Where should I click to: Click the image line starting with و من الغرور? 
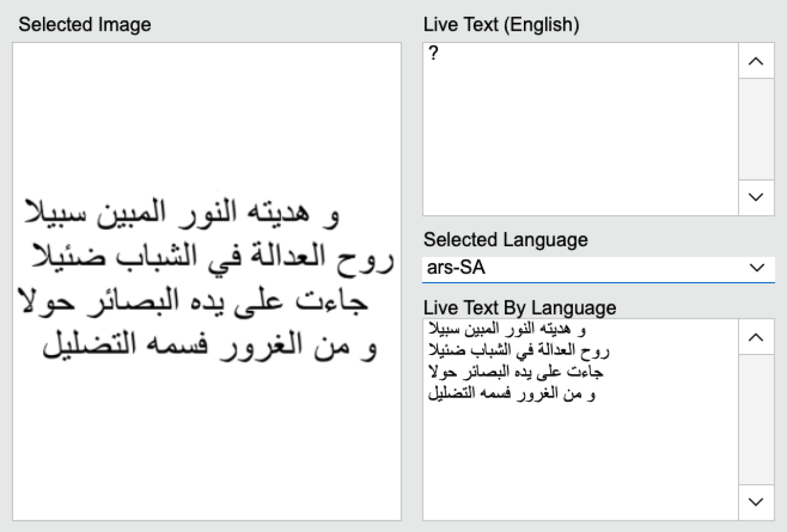pyautogui.click(x=209, y=345)
